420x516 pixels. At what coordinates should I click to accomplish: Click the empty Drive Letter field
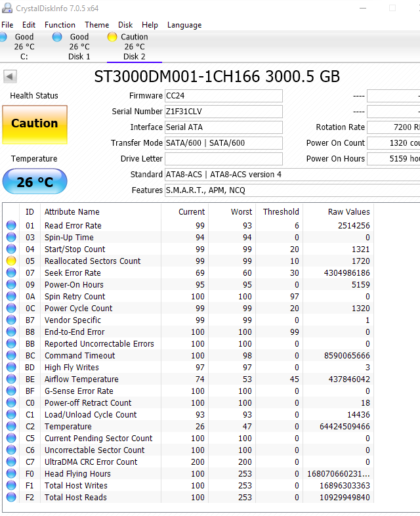coord(223,159)
